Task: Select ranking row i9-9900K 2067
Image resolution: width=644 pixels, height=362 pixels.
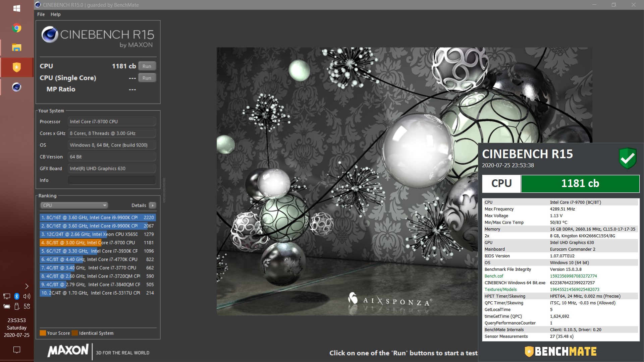Action: pyautogui.click(x=98, y=226)
